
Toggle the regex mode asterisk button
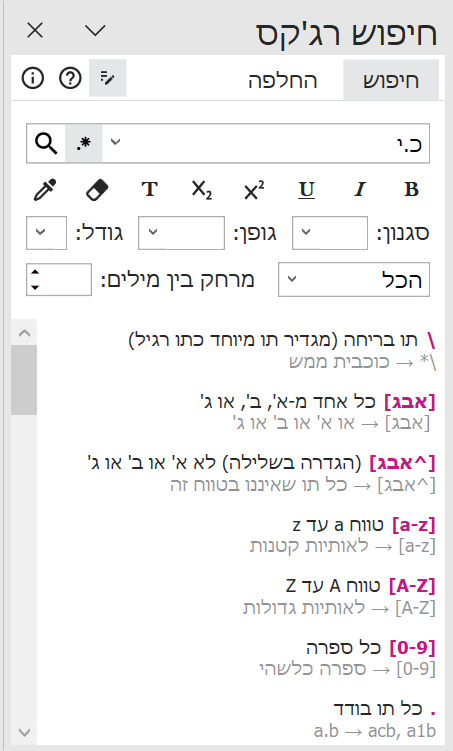click(84, 143)
